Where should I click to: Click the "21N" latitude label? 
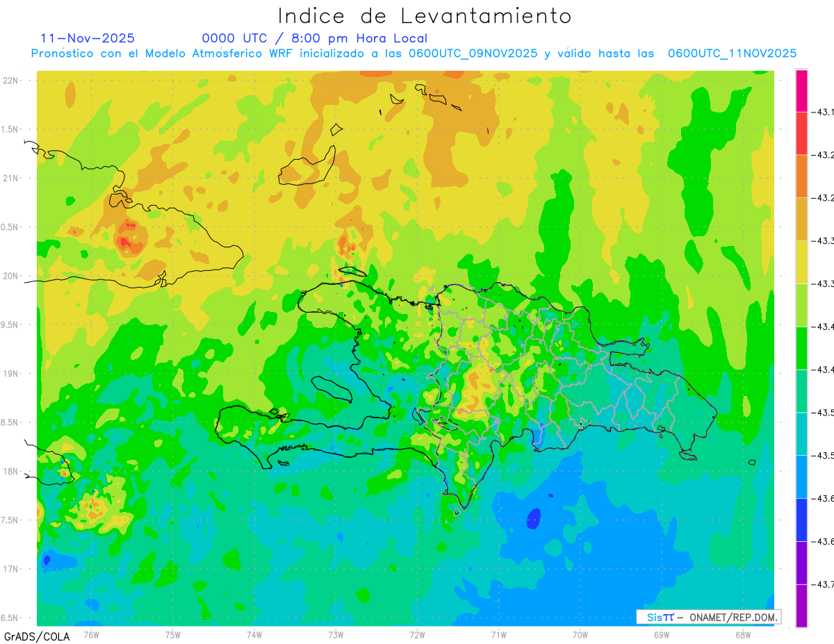click(x=12, y=179)
